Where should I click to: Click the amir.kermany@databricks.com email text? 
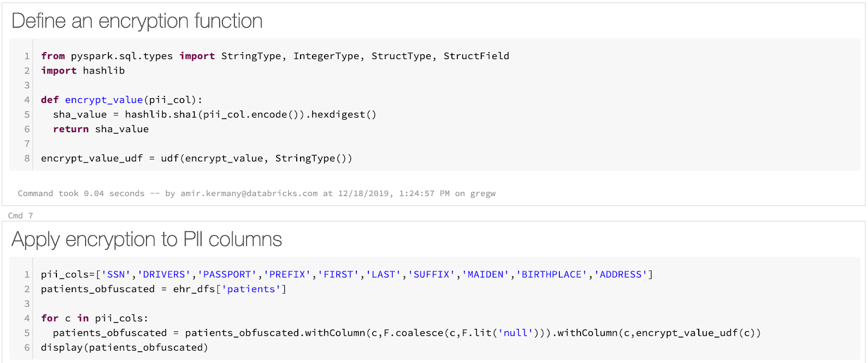coord(249,193)
